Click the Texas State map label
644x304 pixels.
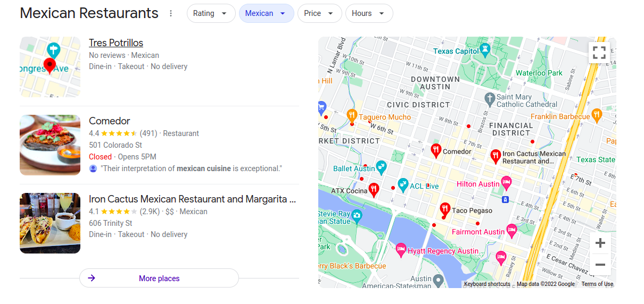(x=596, y=159)
